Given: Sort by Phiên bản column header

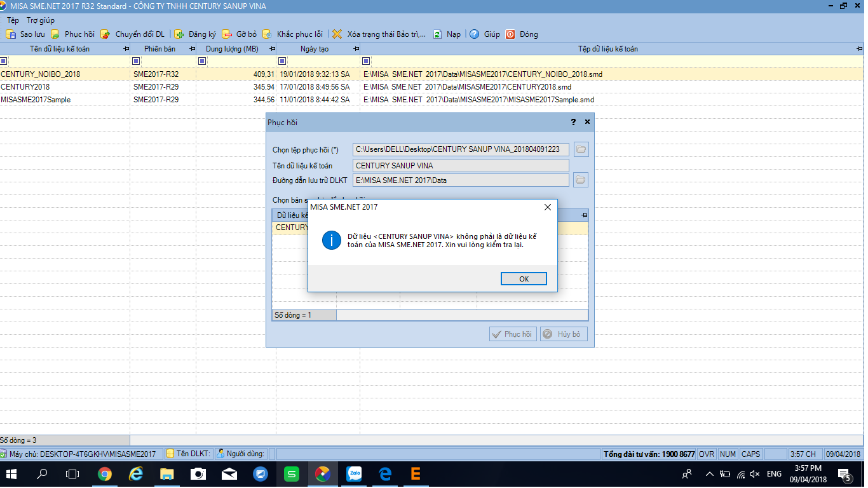Looking at the screenshot, I should (159, 49).
